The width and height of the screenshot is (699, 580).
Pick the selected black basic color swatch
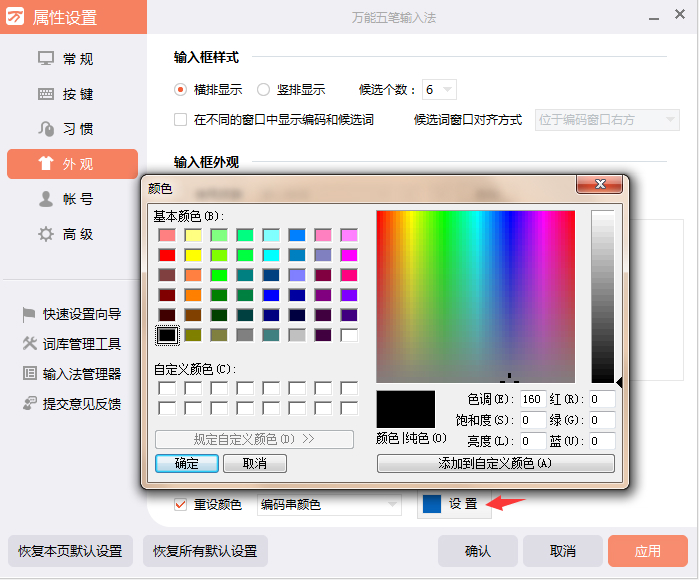pos(167,335)
